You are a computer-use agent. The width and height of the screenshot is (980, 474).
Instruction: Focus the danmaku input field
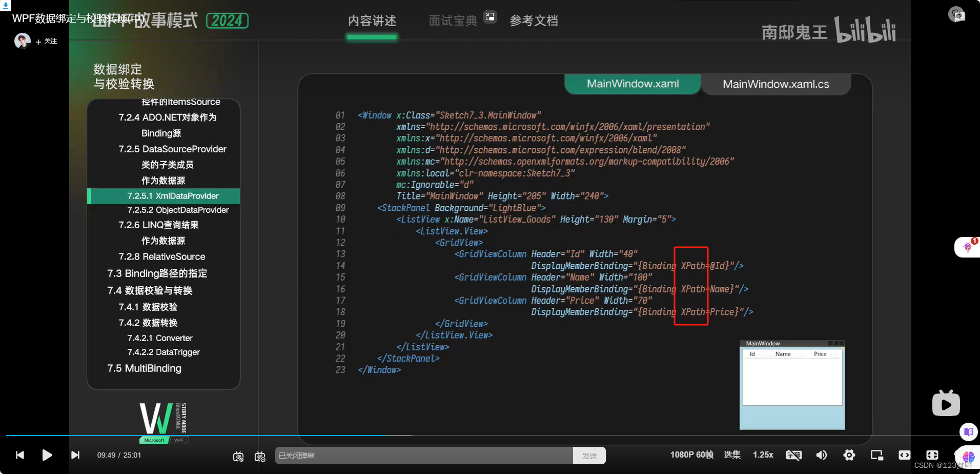coord(424,456)
